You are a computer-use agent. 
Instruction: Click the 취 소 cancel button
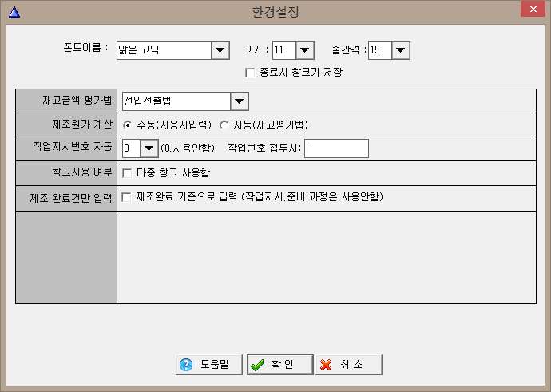[x=349, y=365]
